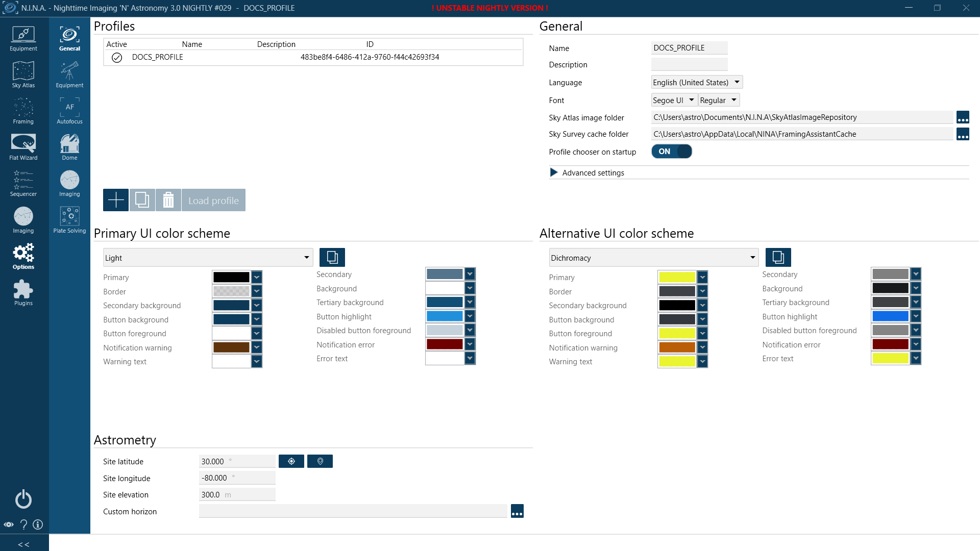Browse for Sky Atlas image folder
Image resolution: width=980 pixels, height=551 pixels.
point(963,117)
